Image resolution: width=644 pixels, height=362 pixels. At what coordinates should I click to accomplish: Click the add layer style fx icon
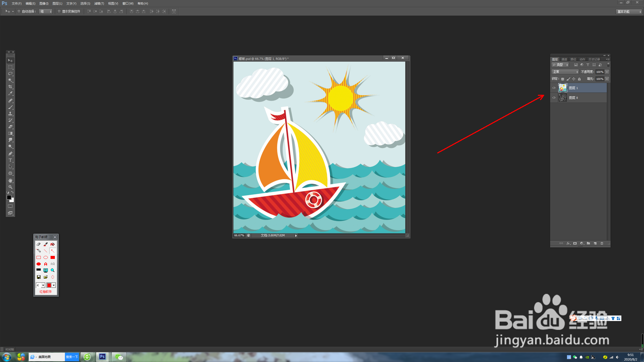click(568, 243)
